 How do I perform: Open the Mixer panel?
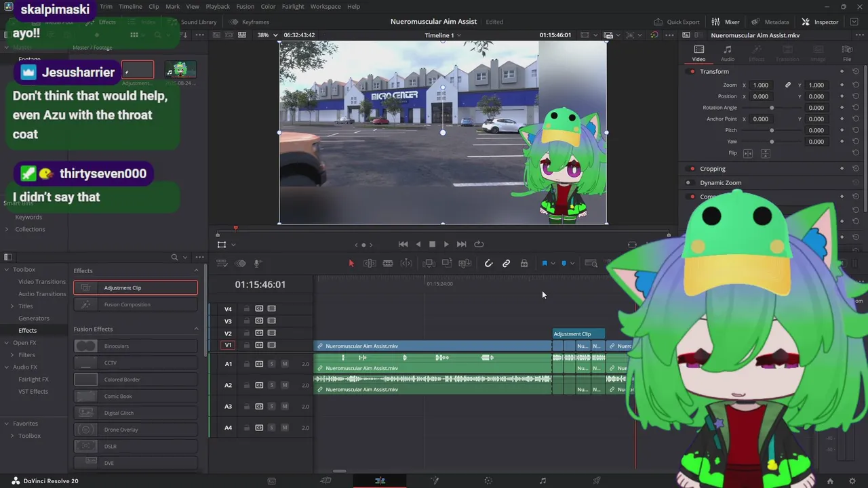click(x=726, y=22)
